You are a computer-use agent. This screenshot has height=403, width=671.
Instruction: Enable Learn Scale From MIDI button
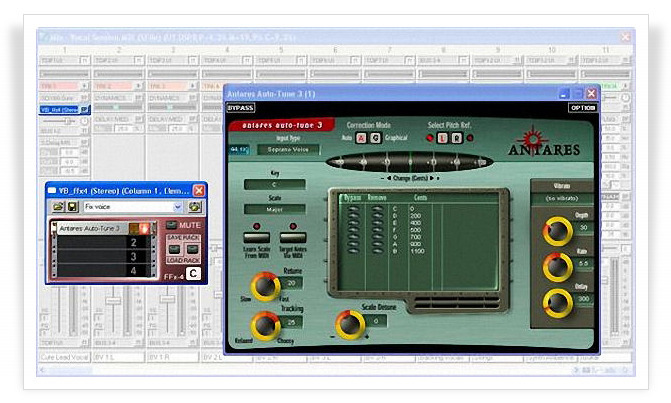click(x=256, y=237)
